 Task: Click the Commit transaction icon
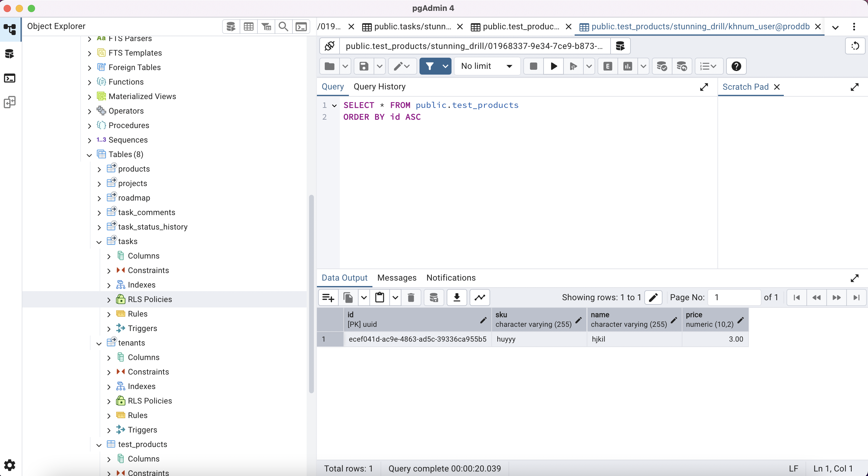pyautogui.click(x=662, y=66)
